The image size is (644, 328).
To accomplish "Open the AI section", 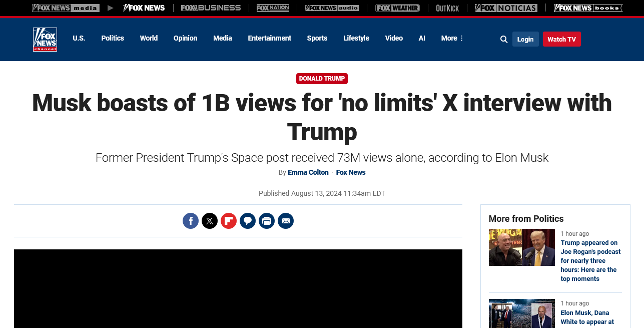I will coord(422,38).
